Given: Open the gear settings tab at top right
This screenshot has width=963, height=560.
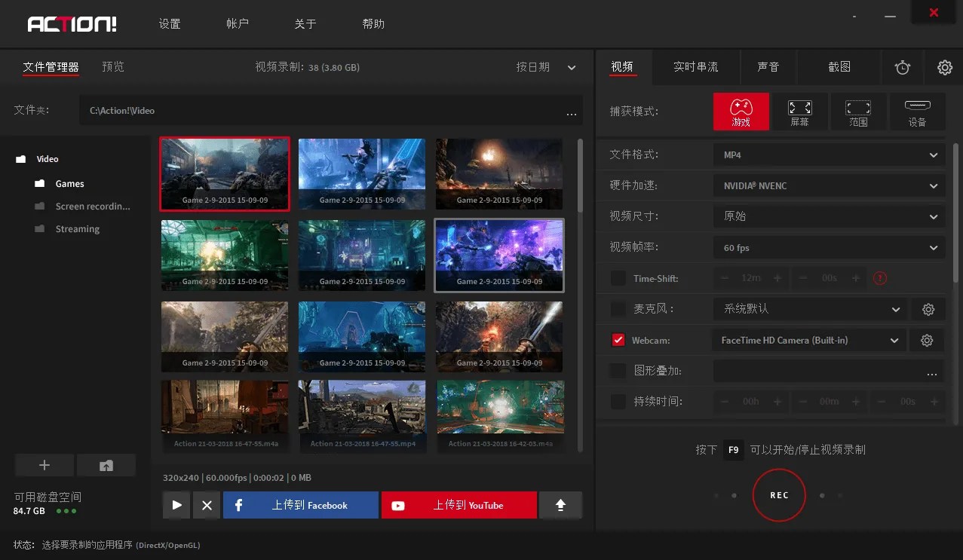Looking at the screenshot, I should [944, 67].
